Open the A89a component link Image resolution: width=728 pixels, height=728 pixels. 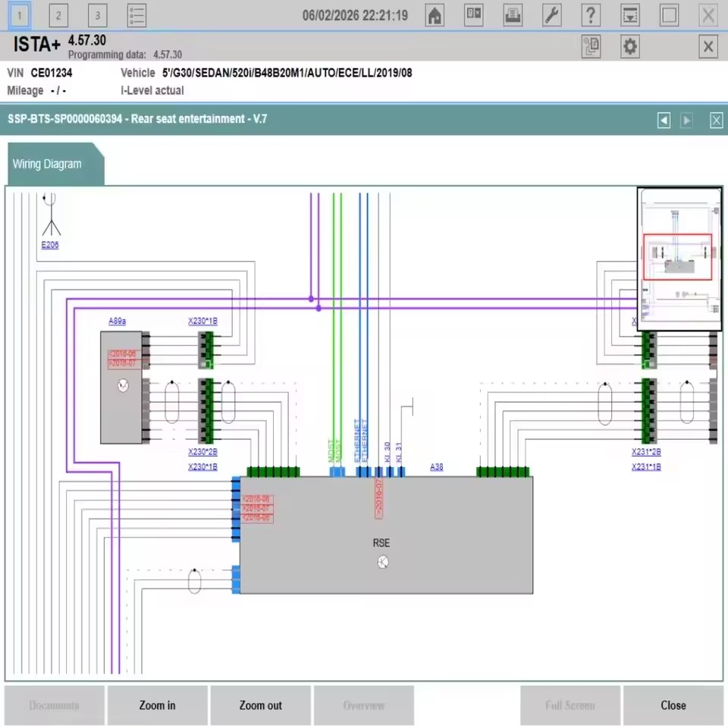pos(117,321)
